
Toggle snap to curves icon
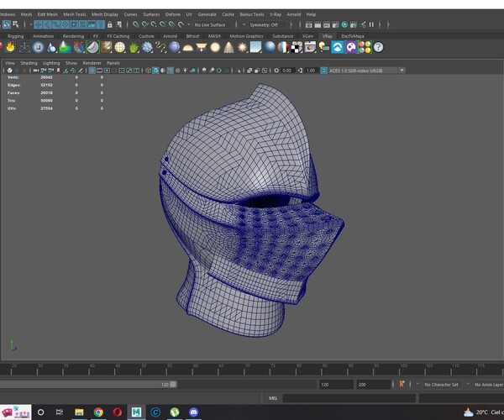pyautogui.click(x=145, y=24)
